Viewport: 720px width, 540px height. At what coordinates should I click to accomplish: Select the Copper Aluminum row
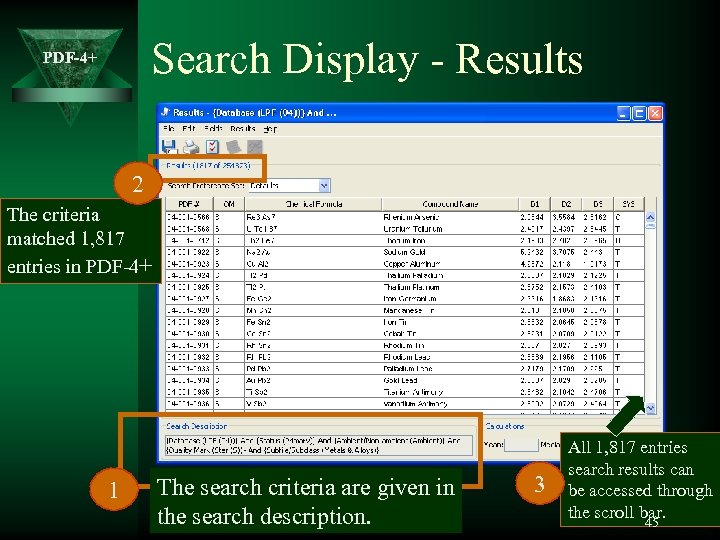405,264
